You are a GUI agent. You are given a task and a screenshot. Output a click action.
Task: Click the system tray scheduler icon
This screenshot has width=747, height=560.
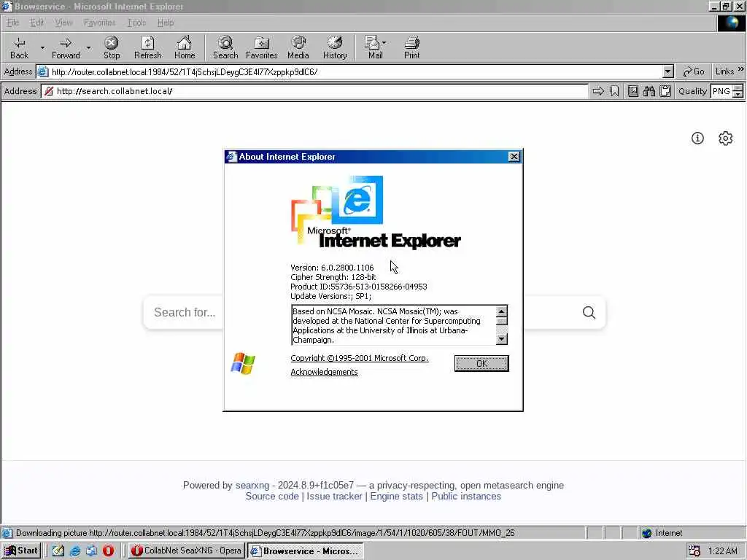coord(694,551)
